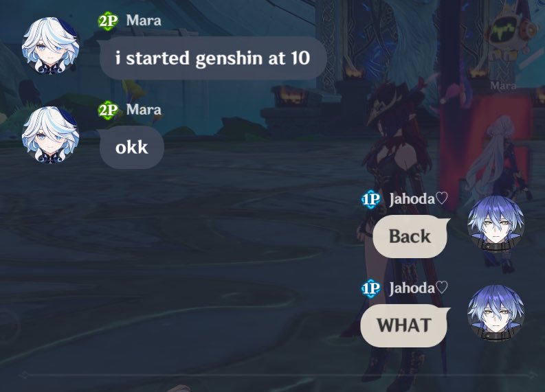Select the 'okk' chat bubble
The image size is (545, 392).
point(131,148)
